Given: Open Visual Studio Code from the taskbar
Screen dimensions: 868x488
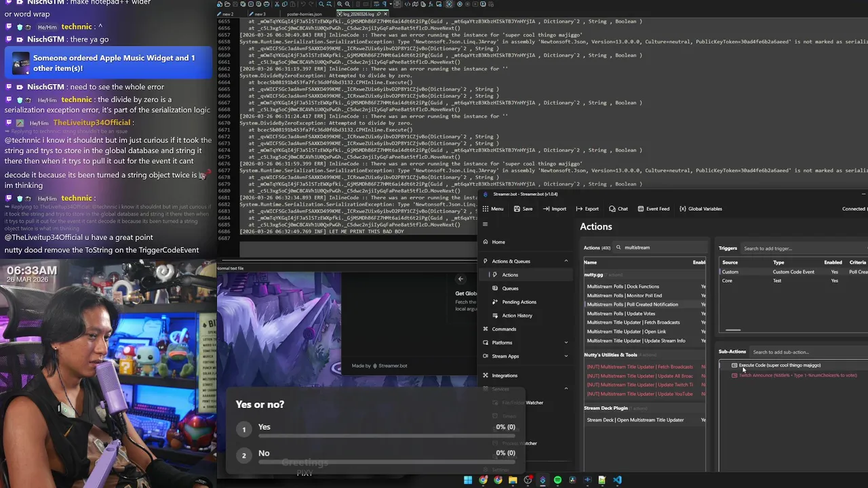Looking at the screenshot, I should 617,480.
